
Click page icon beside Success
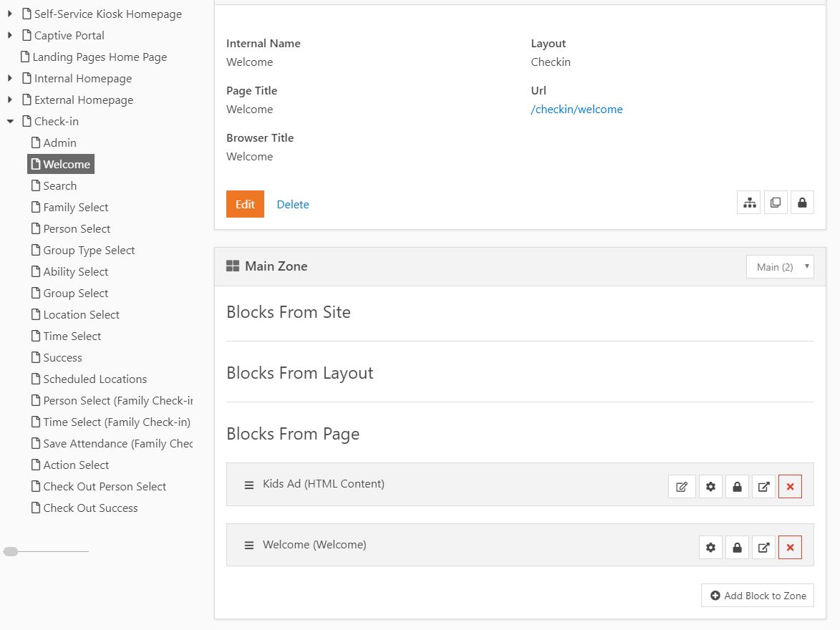[35, 357]
